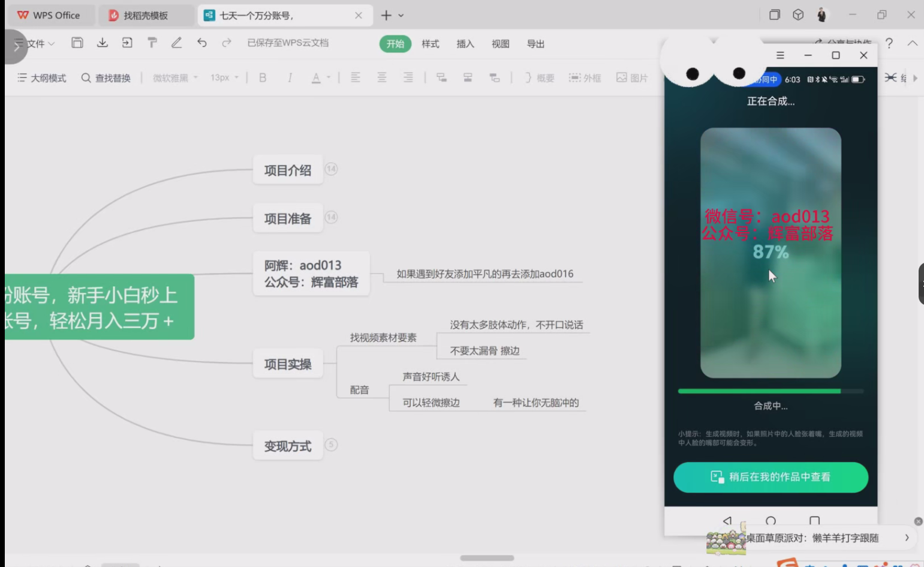Open find and replace (查找替换)

106,78
